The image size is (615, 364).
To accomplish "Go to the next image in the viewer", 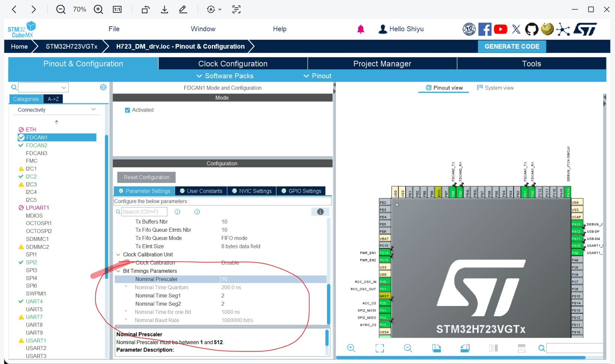I will [34, 9].
